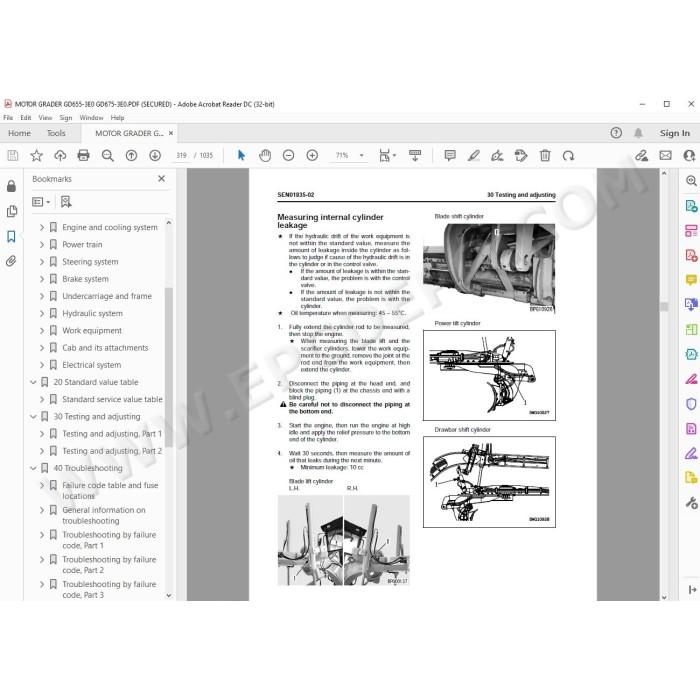
Task: Open the attachments paperclip panel
Action: pos(11,261)
